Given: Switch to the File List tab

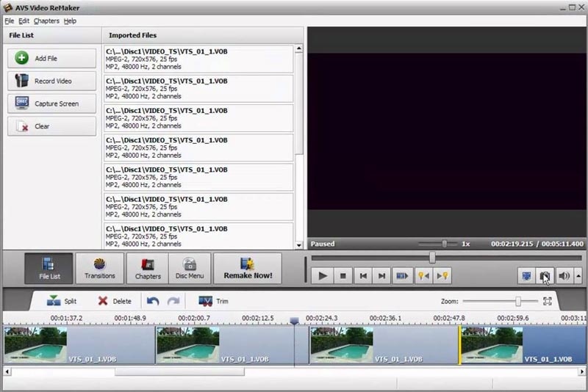Looking at the screenshot, I should (49, 269).
